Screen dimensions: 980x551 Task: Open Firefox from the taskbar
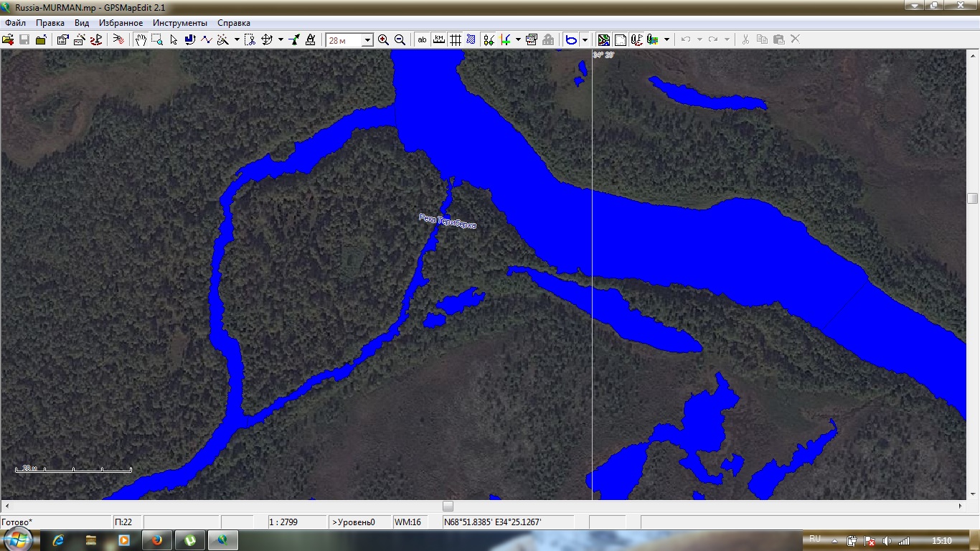(x=157, y=540)
